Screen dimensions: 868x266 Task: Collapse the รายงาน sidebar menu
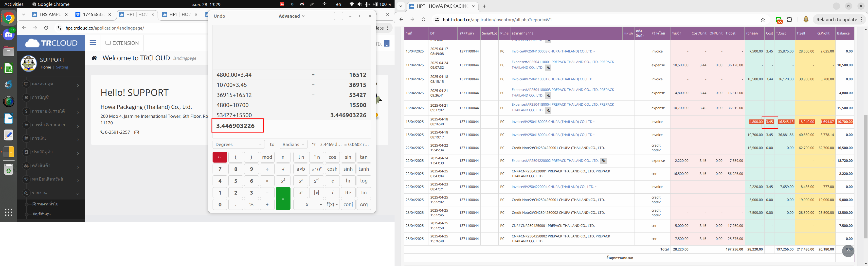point(51,193)
